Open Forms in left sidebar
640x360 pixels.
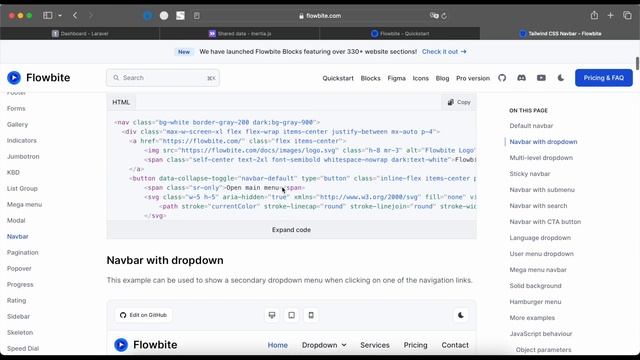(16, 109)
